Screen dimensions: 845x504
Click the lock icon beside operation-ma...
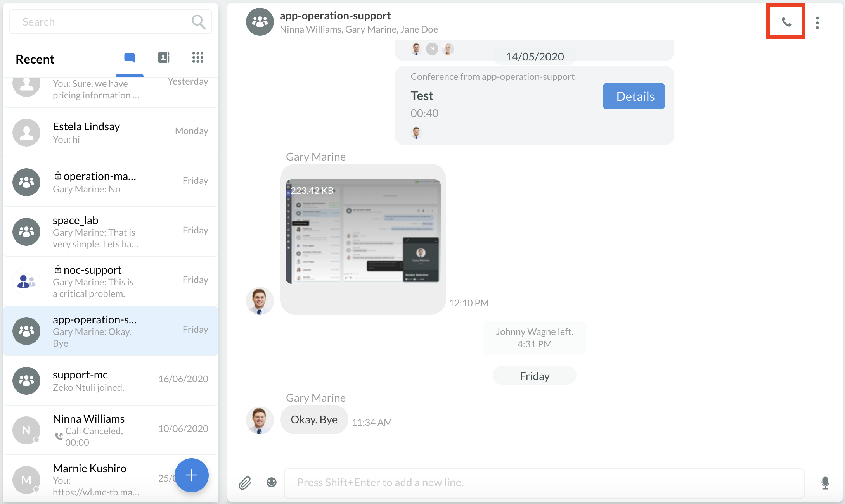pos(57,175)
